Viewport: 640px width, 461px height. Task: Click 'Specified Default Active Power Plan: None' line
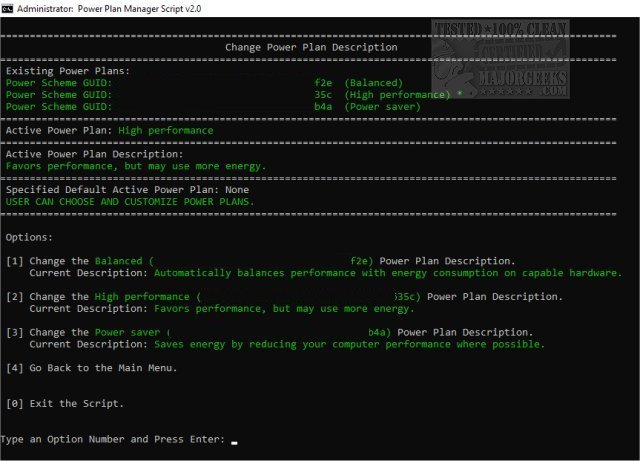127,190
